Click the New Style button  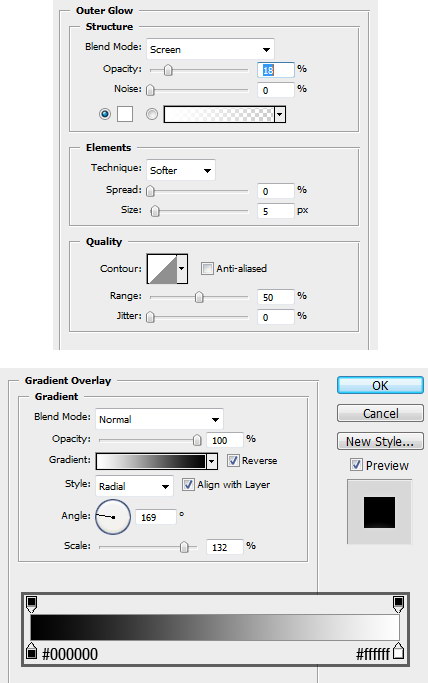(380, 441)
